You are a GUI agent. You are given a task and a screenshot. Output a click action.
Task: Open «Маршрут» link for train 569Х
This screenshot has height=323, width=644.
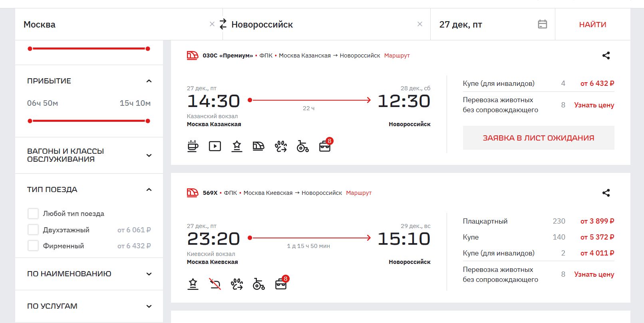[358, 193]
